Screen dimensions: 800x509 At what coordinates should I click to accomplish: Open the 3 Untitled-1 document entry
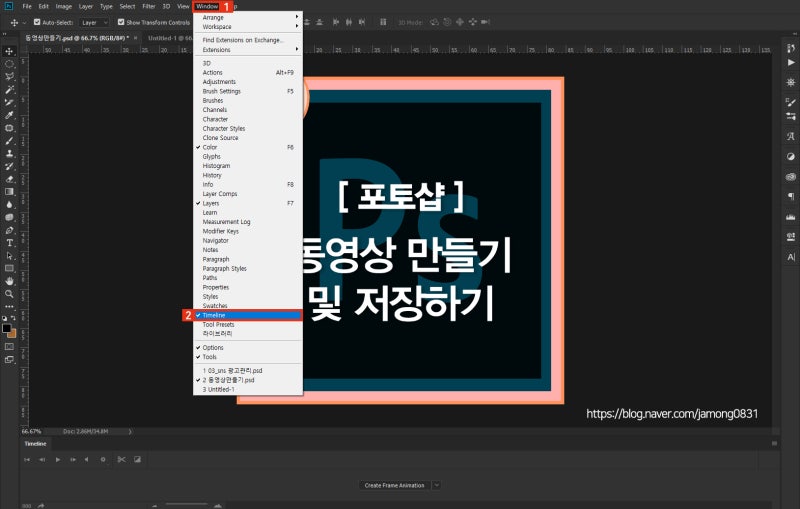tap(248, 390)
